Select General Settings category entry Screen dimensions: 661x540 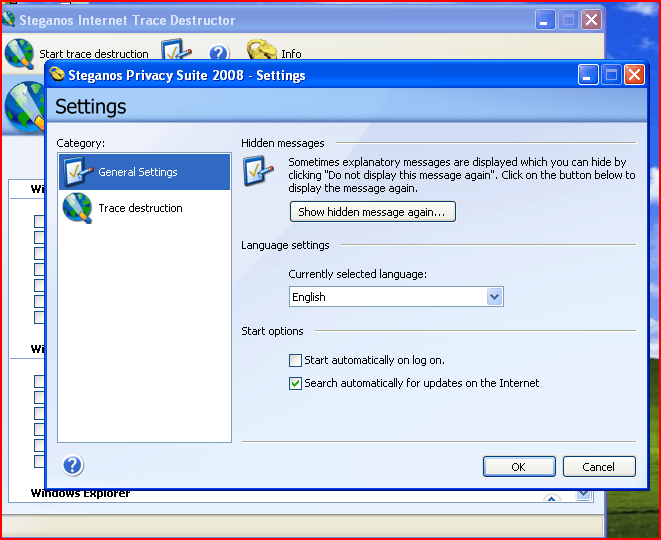pos(145,172)
